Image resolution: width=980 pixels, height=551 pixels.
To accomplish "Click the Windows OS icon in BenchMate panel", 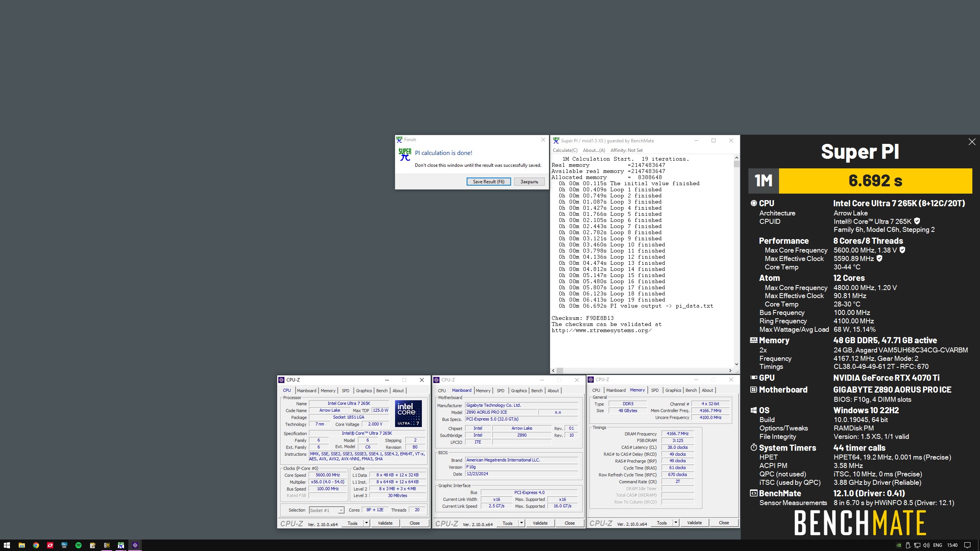I will coord(753,410).
